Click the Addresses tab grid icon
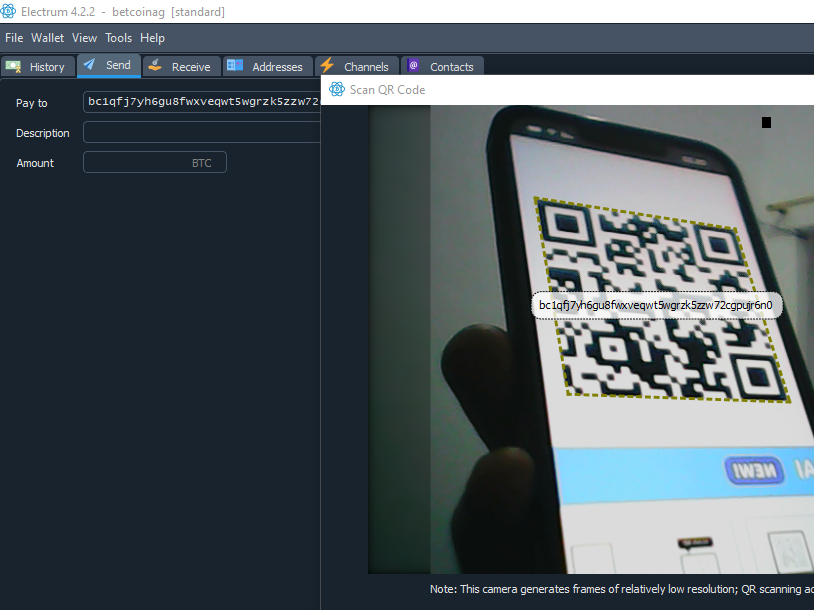This screenshot has width=814, height=610. (235, 65)
